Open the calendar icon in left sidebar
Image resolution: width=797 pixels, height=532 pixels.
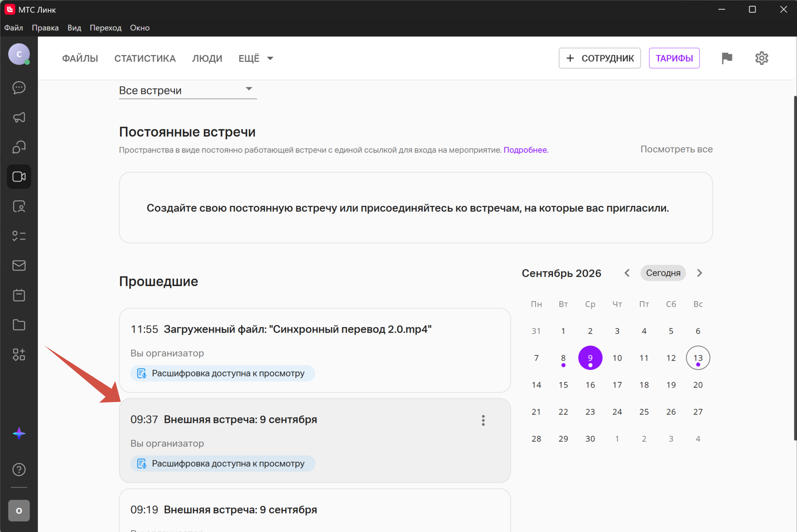(x=19, y=295)
